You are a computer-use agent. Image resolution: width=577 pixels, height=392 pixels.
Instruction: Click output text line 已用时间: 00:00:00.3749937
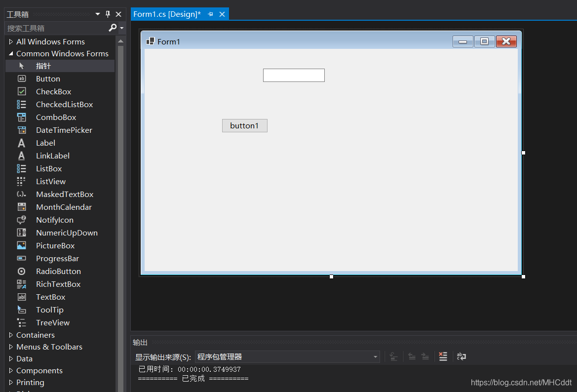point(190,369)
